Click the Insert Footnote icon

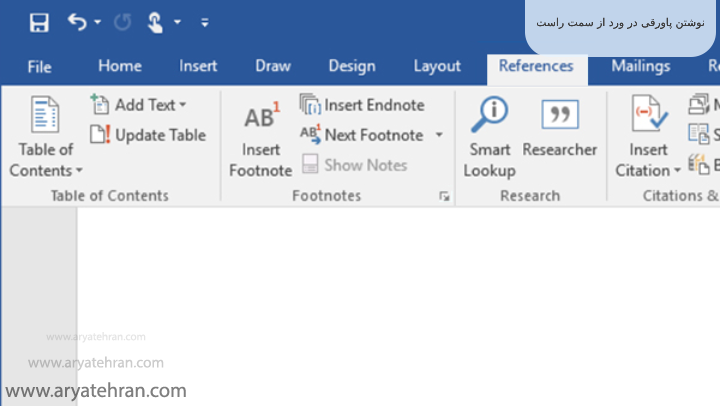click(260, 118)
